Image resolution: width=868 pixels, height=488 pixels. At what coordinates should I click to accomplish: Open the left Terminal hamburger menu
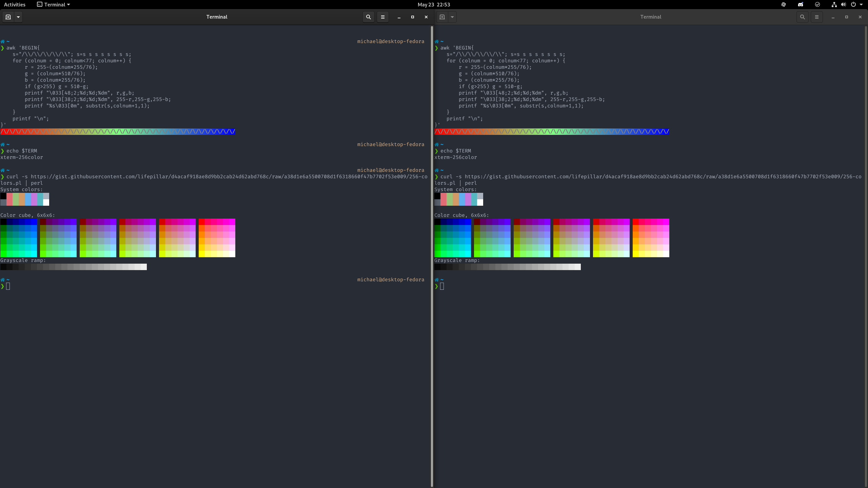coord(382,17)
